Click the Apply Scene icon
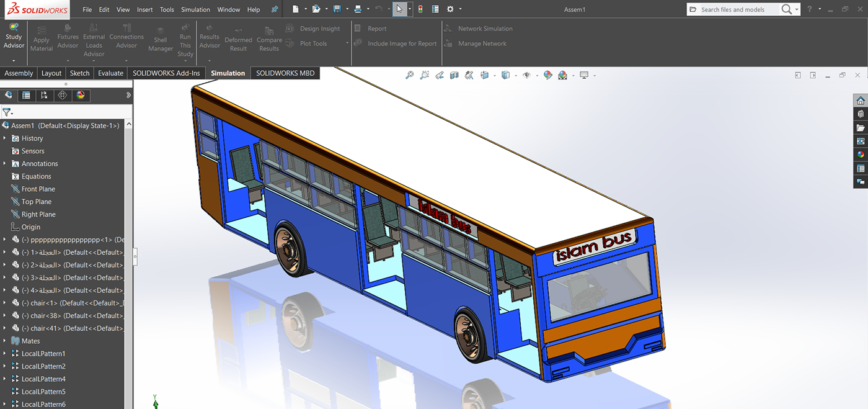 [x=562, y=75]
